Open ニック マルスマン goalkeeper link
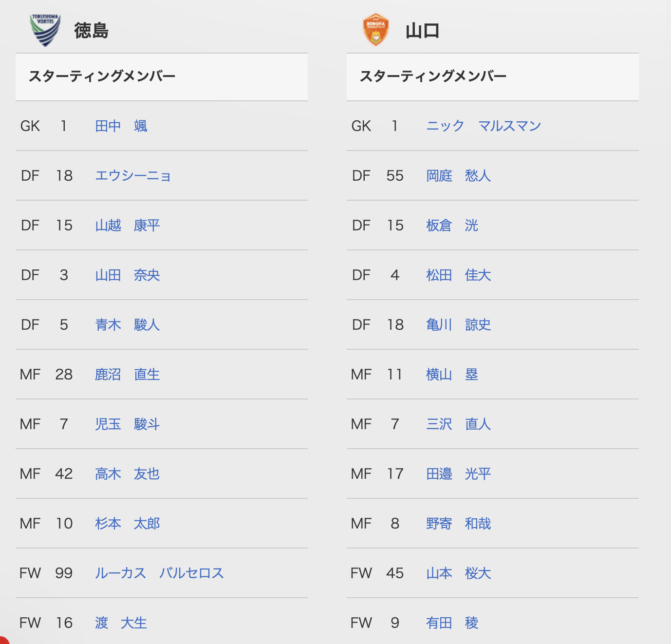This screenshot has width=671, height=644. pyautogui.click(x=484, y=126)
